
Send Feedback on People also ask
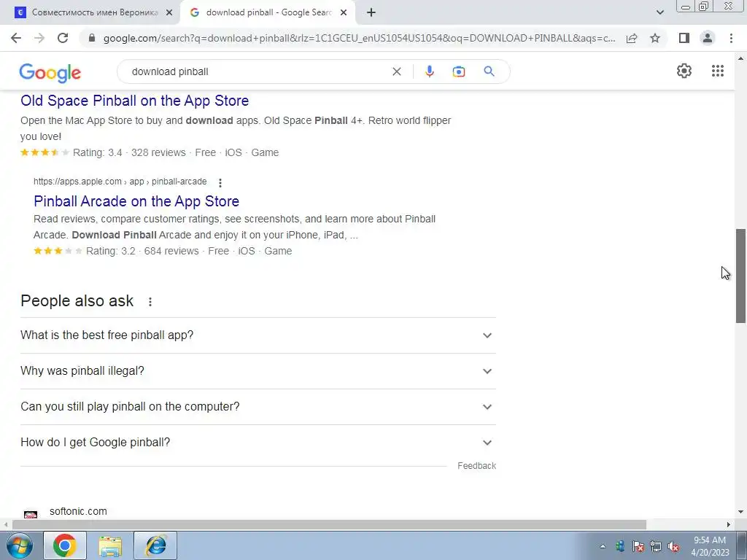[x=476, y=466]
